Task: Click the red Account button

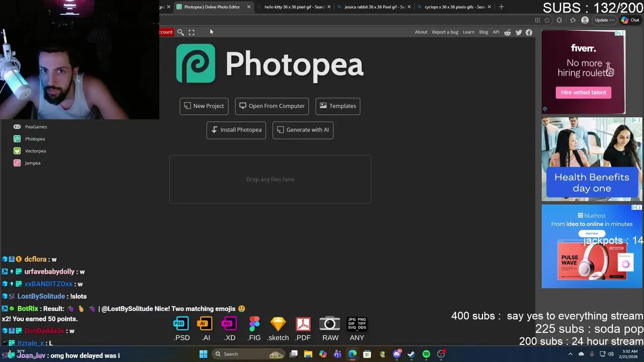Action: tap(166, 32)
